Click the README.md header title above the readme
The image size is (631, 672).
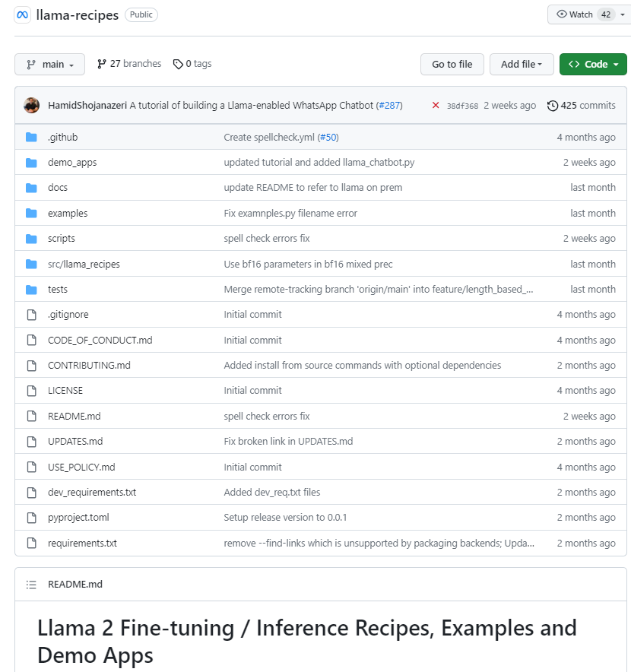pyautogui.click(x=75, y=585)
